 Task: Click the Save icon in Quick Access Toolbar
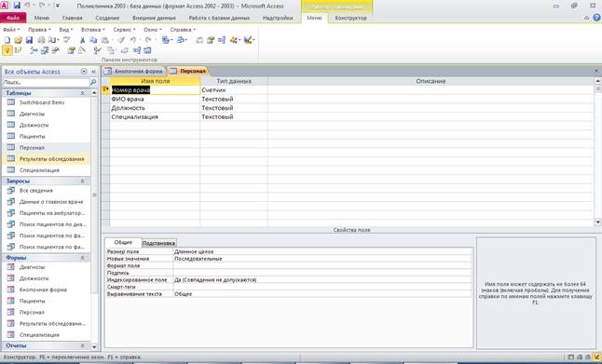click(x=17, y=6)
